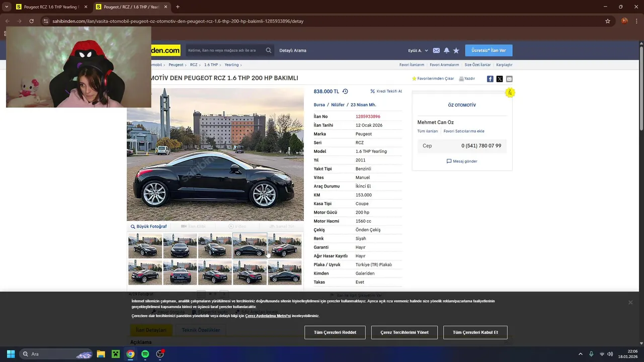The width and height of the screenshot is (644, 362).
Task: Share listing on X
Action: point(500,79)
